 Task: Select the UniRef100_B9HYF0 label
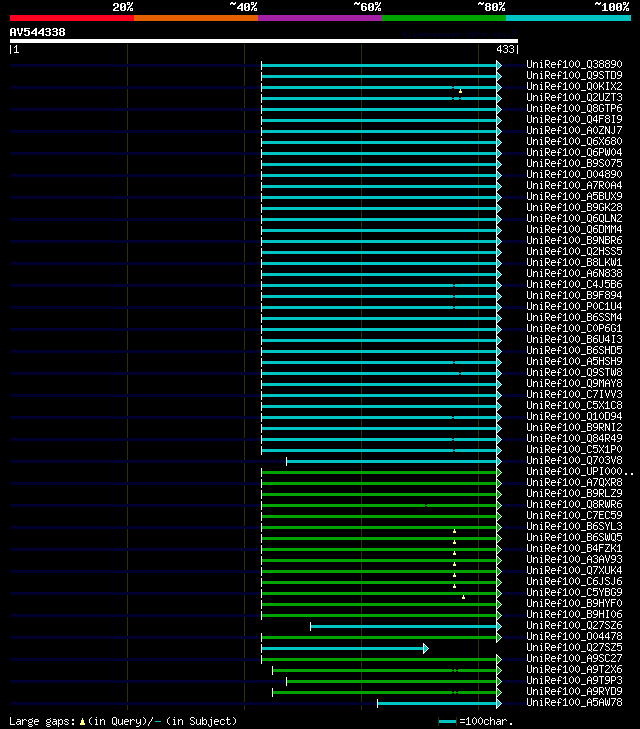coord(574,603)
